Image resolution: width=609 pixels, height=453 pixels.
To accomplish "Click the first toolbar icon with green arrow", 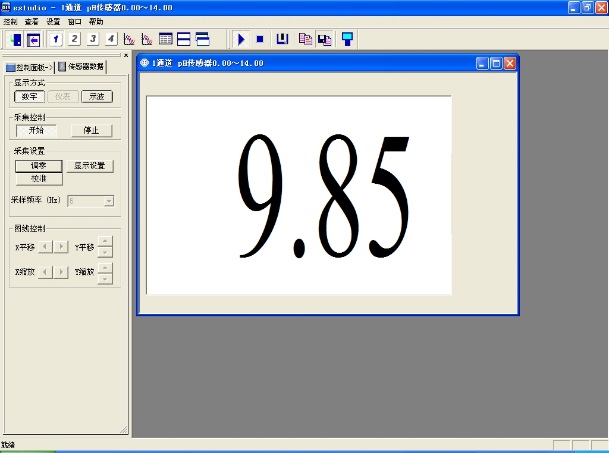I will (15, 39).
